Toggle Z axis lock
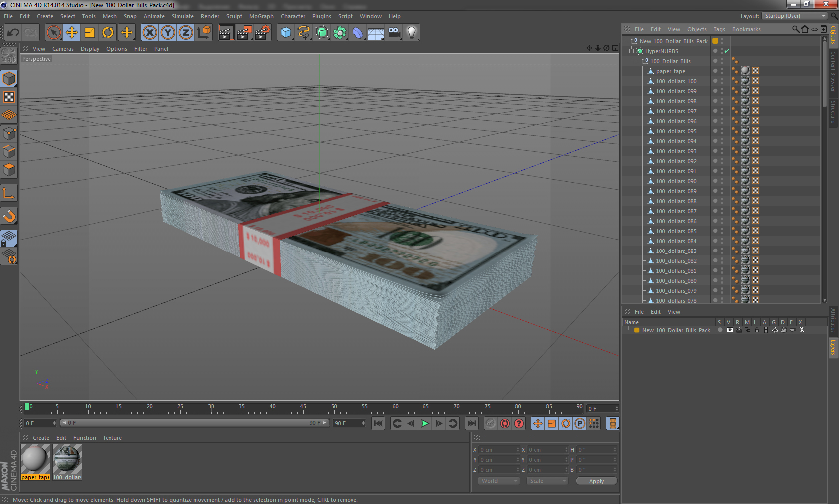839x504 pixels. [186, 33]
